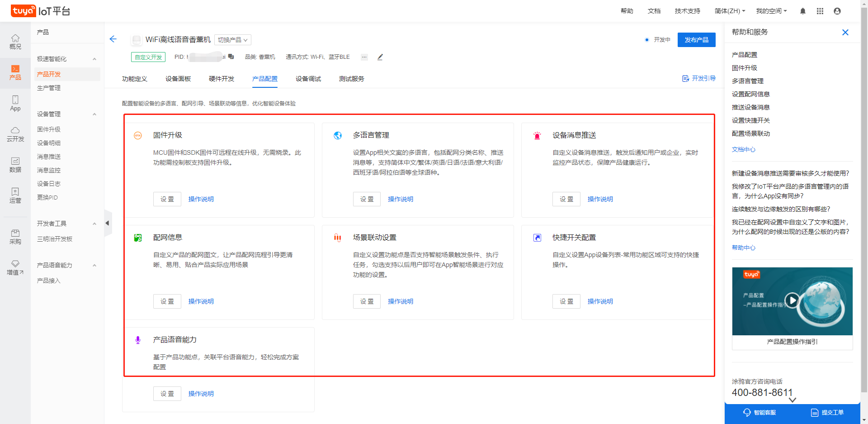Click the Tuya logo
Viewport: 868px width, 424px height.
tap(24, 11)
